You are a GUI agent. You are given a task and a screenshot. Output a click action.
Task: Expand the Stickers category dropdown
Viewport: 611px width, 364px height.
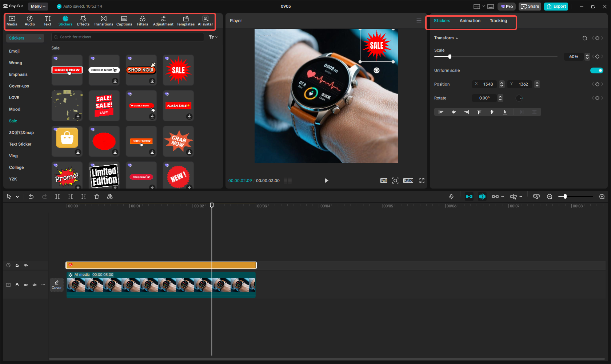(x=25, y=38)
